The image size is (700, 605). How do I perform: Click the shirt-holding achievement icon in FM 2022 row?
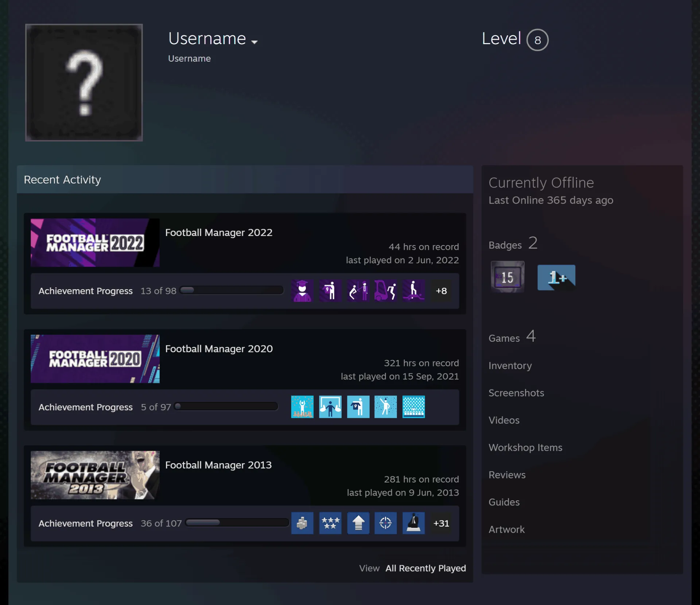click(330, 291)
